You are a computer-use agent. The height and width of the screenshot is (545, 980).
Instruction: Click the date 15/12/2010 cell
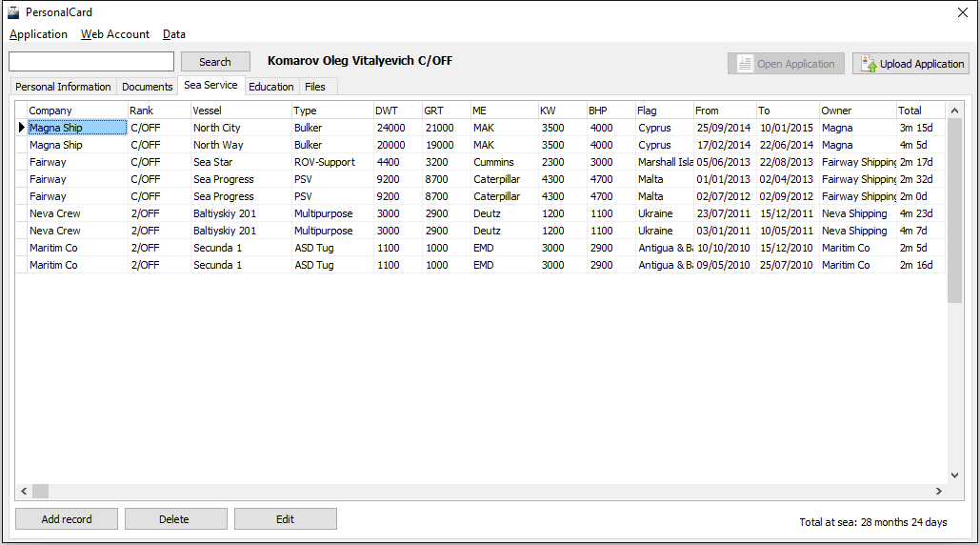[788, 248]
